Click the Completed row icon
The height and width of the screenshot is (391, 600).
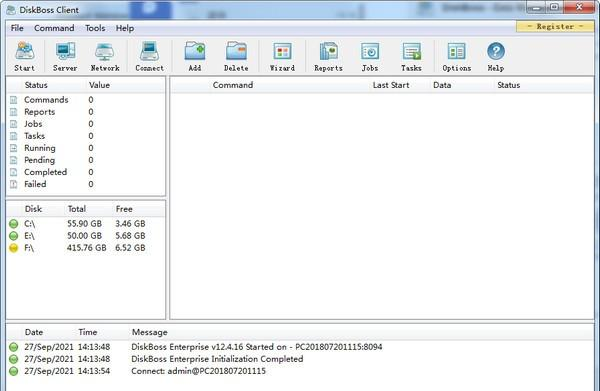tap(14, 172)
